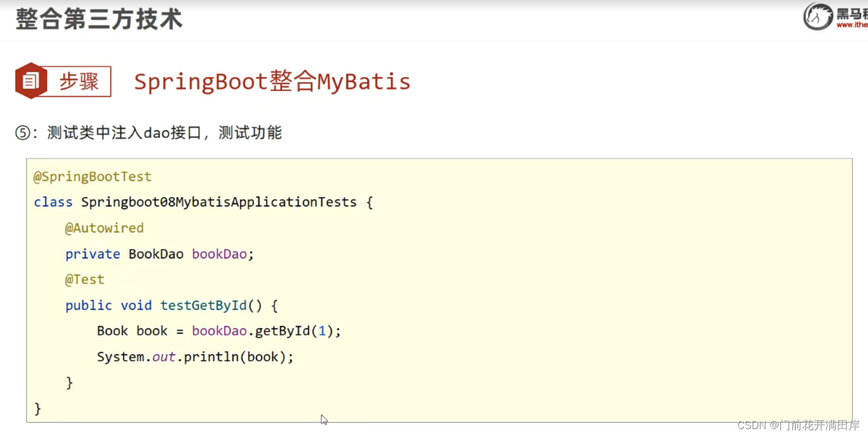Click the 黑马 logo icon in the header
Screen dimensions: 868x436
tap(818, 16)
